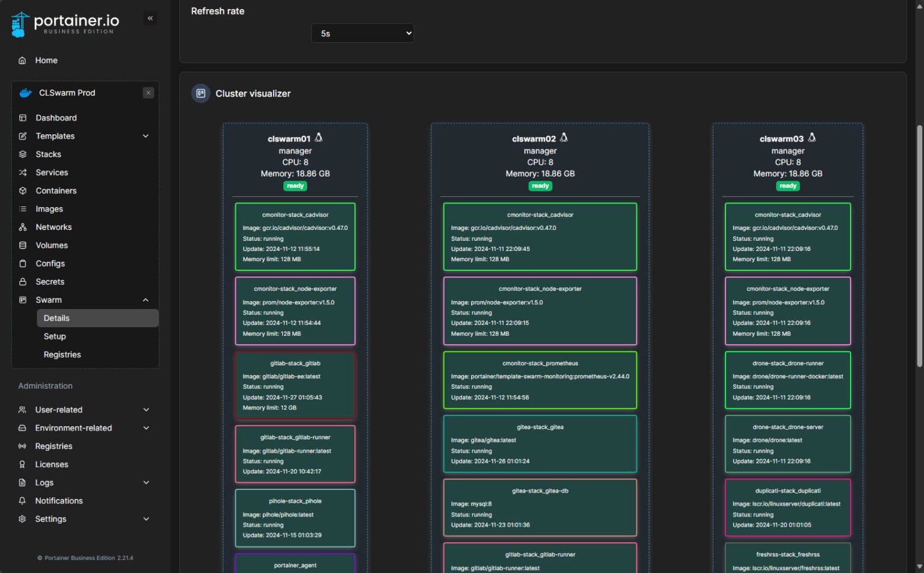This screenshot has height=573, width=924.
Task: Navigate to Home
Action: [46, 60]
